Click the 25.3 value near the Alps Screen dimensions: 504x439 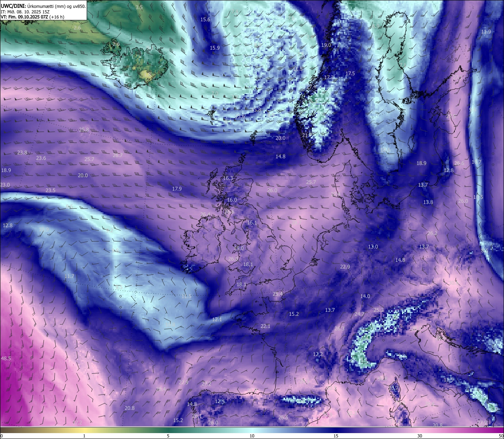(x=378, y=310)
